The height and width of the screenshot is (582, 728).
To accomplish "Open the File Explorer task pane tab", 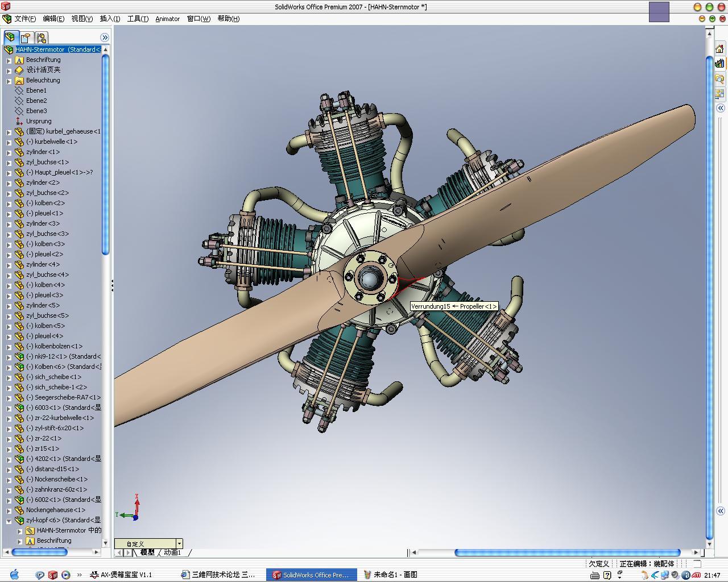I will (719, 78).
